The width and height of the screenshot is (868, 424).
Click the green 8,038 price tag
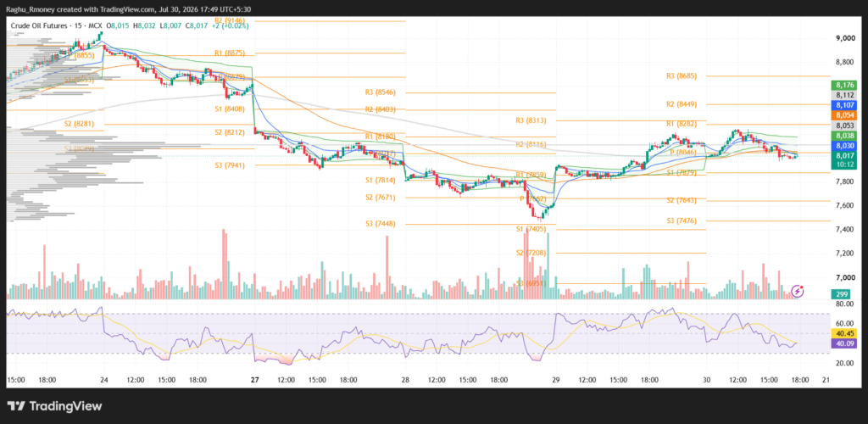pos(845,136)
